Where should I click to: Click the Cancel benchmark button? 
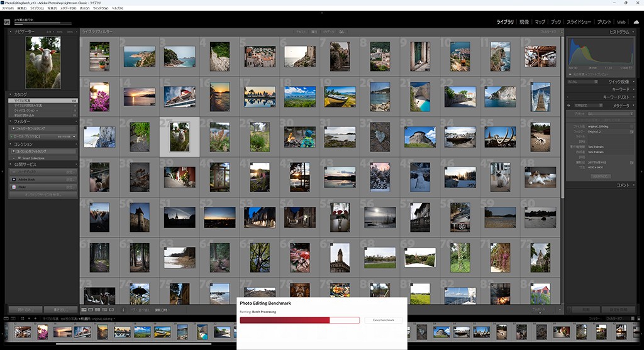click(x=383, y=320)
